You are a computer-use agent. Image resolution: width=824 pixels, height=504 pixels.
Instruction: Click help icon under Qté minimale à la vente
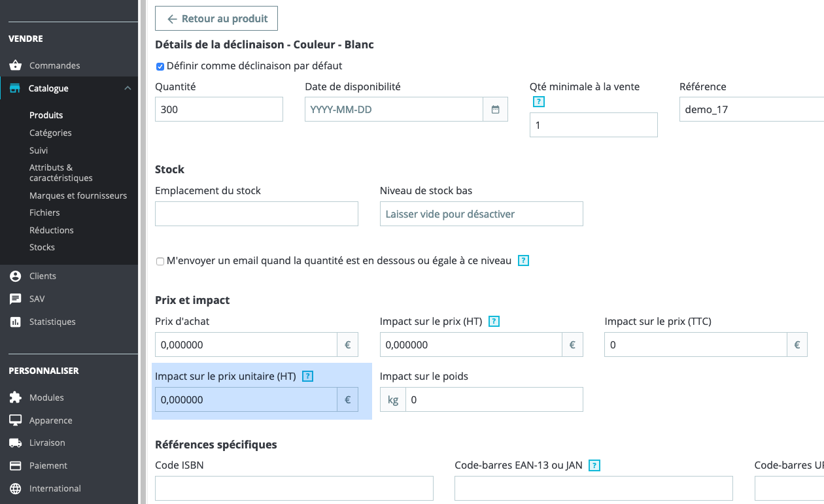tap(539, 101)
